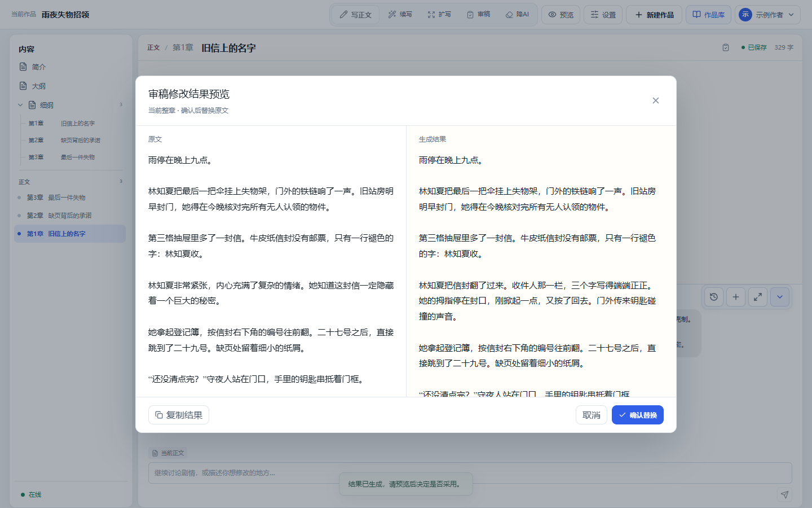Switch to 写正文 mode
Image resolution: width=812 pixels, height=508 pixels.
click(x=355, y=15)
